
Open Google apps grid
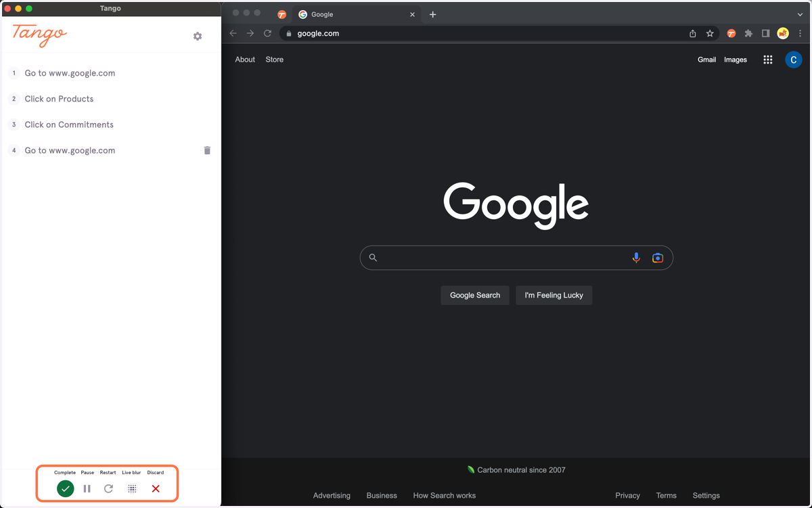768,60
